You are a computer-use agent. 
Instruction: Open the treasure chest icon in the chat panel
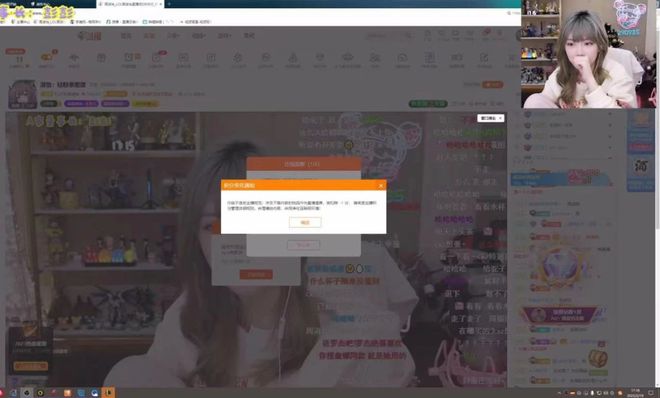(x=598, y=359)
